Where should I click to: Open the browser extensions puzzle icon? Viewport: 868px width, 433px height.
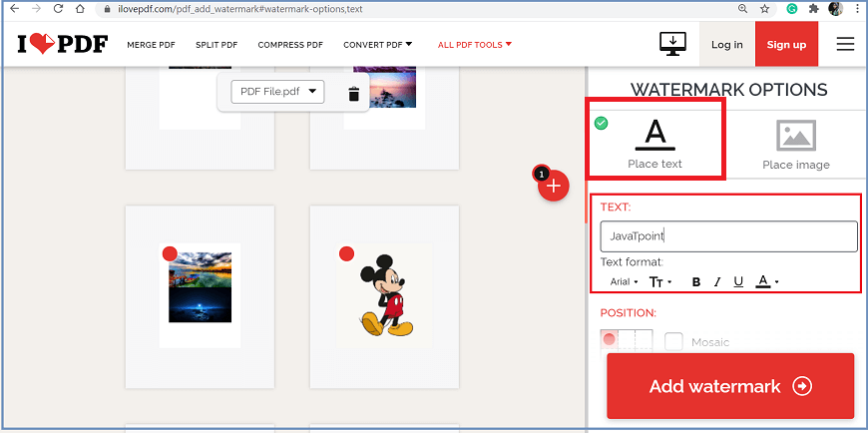tap(814, 9)
